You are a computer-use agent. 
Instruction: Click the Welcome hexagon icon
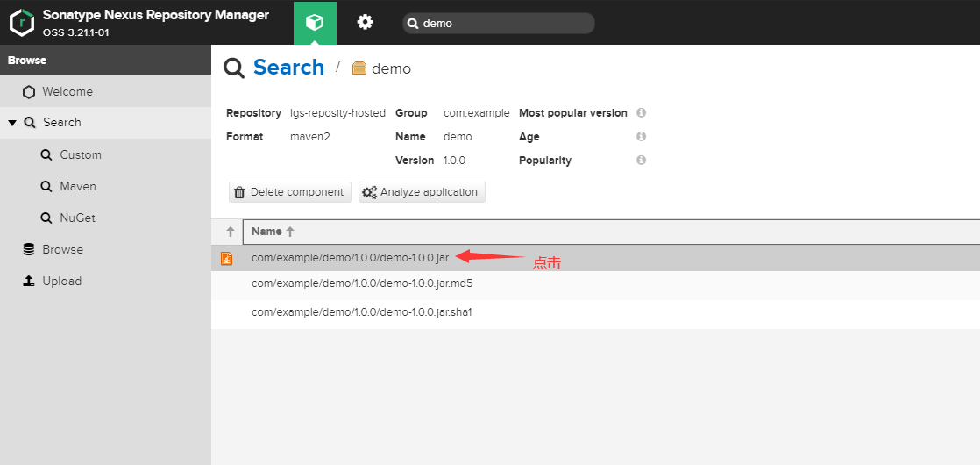tap(29, 92)
